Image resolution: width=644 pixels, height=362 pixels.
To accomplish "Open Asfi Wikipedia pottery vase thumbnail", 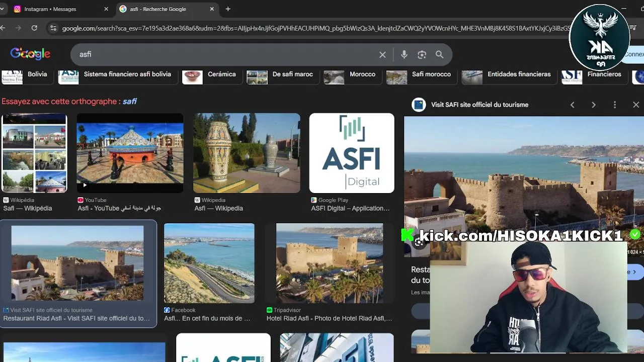I will 247,153.
